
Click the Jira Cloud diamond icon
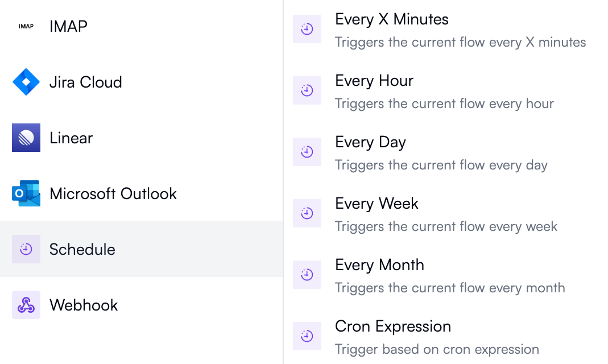pyautogui.click(x=26, y=82)
